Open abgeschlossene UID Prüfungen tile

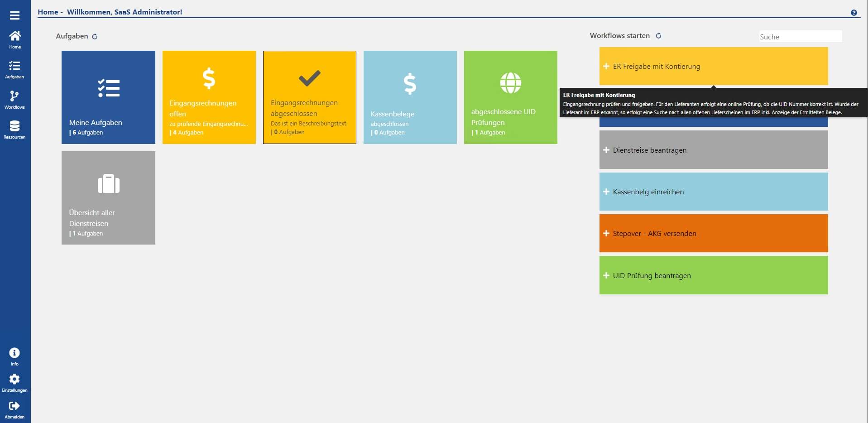pos(510,97)
